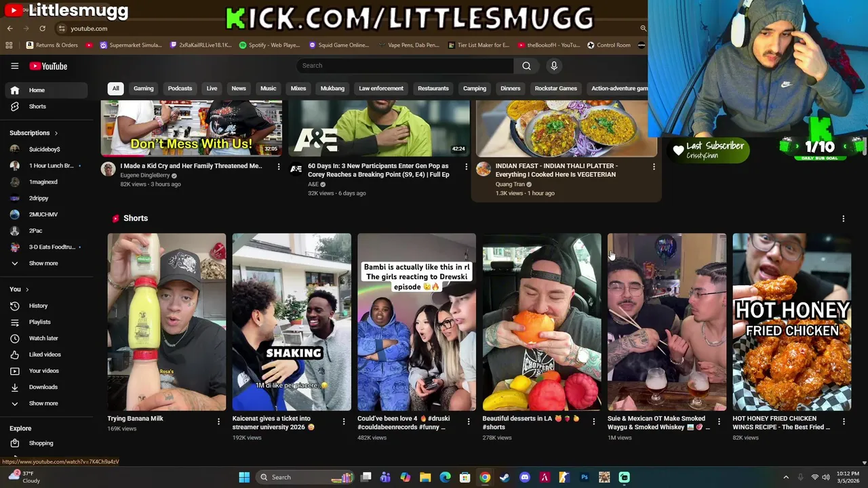The image size is (868, 488).
Task: Open Playlists in the sidebar
Action: pyautogui.click(x=46, y=322)
